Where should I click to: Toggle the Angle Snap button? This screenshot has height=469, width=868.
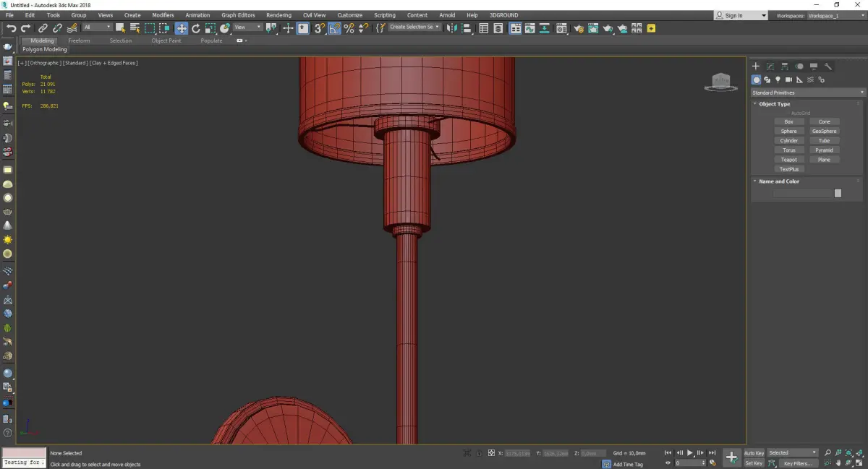[334, 28]
